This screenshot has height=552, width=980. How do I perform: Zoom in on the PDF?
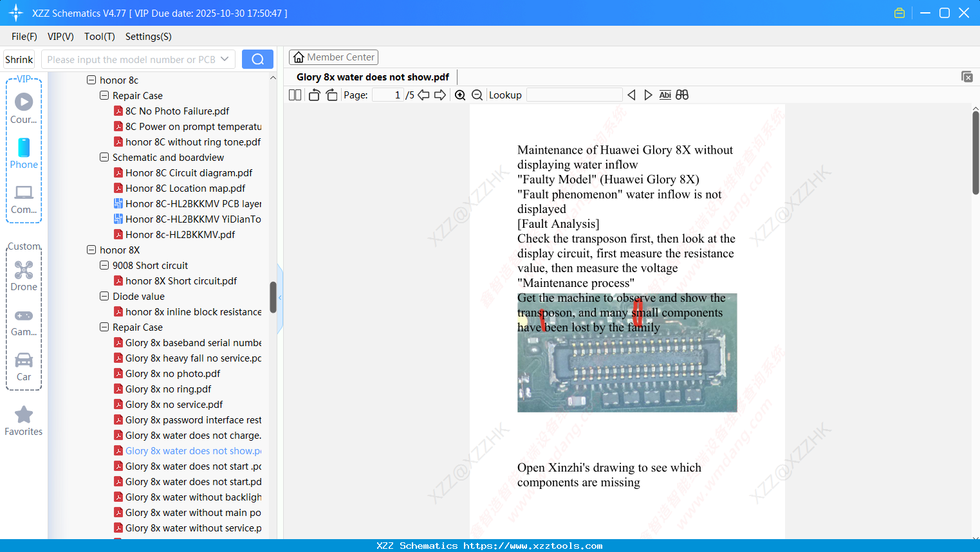[460, 95]
